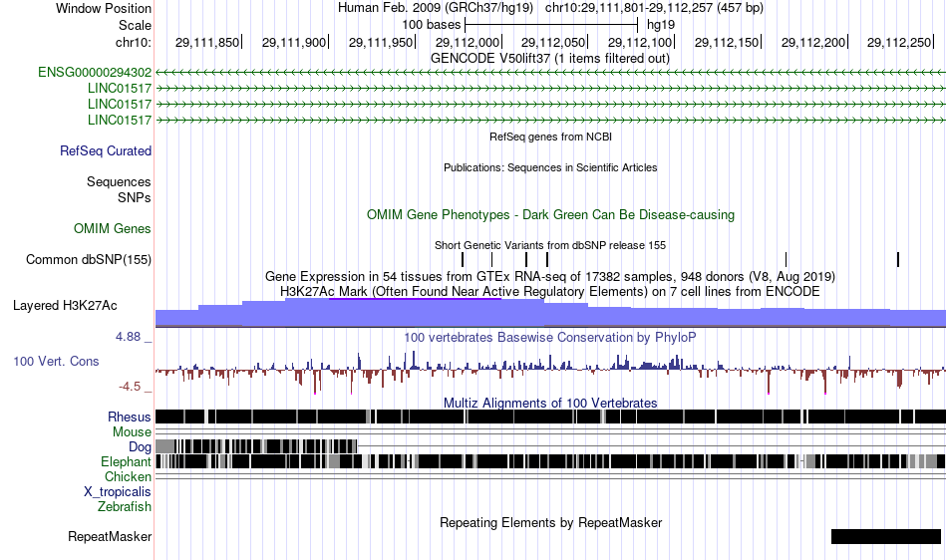Screen dimensions: 947x560
Task: Open Common dbSNP(155) track settings label
Action: click(89, 259)
